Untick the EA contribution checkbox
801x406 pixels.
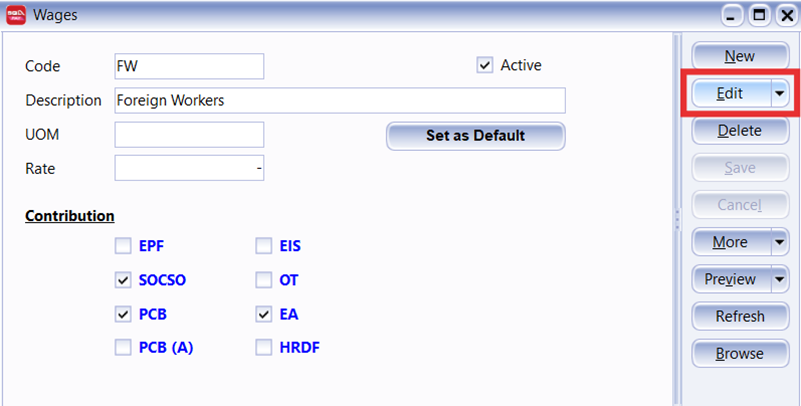(x=264, y=314)
